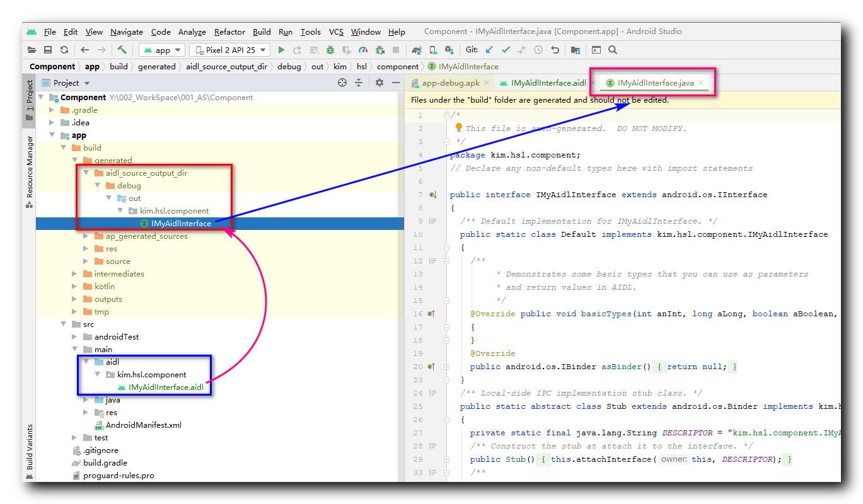Expand the ap_generated_sources folder

point(86,236)
